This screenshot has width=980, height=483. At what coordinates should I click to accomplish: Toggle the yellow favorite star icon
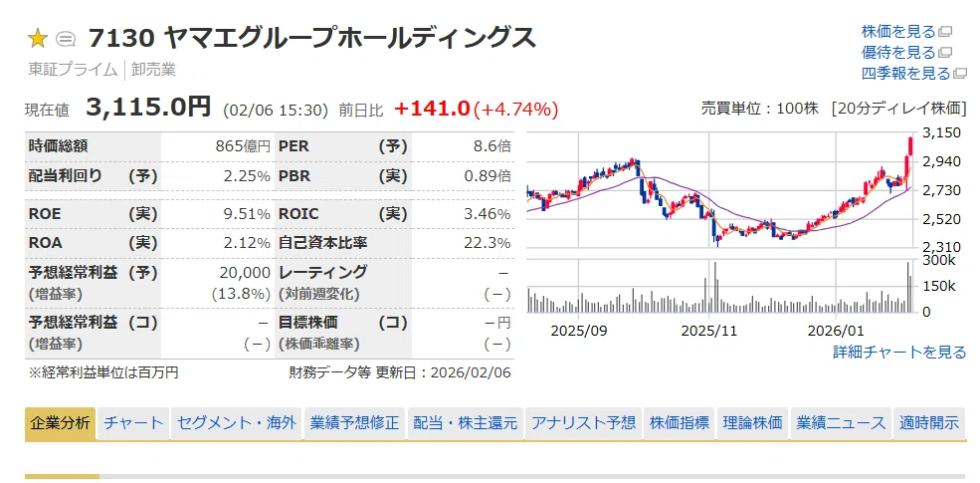(x=38, y=40)
